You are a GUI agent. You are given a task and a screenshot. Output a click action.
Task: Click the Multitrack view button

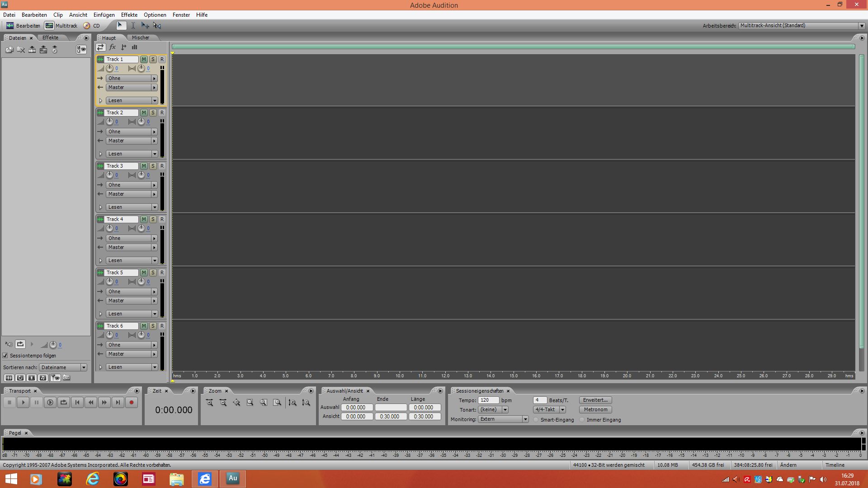pyautogui.click(x=61, y=26)
